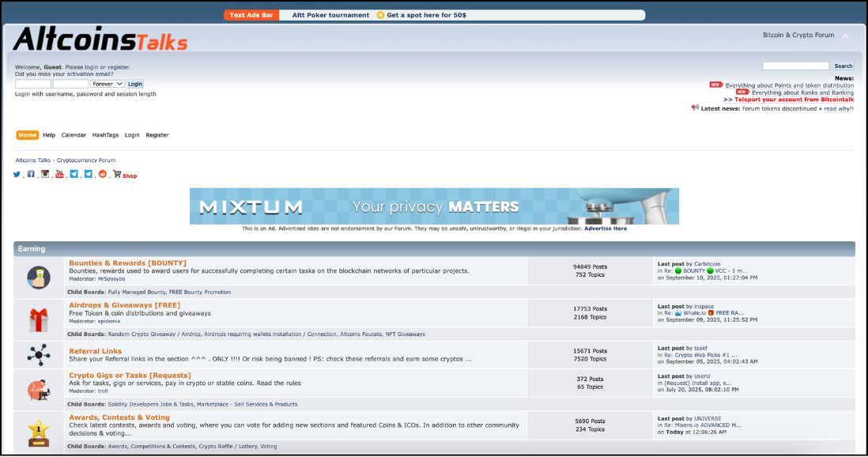
Task: Open the YouTube social icon
Action: tap(59, 174)
